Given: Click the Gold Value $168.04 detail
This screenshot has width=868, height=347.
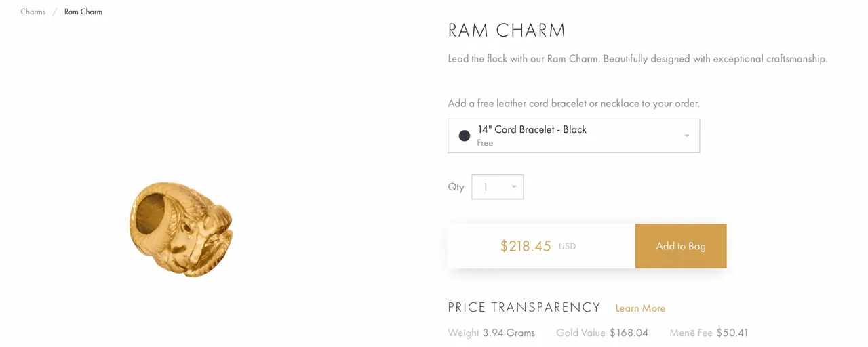Looking at the screenshot, I should 602,333.
